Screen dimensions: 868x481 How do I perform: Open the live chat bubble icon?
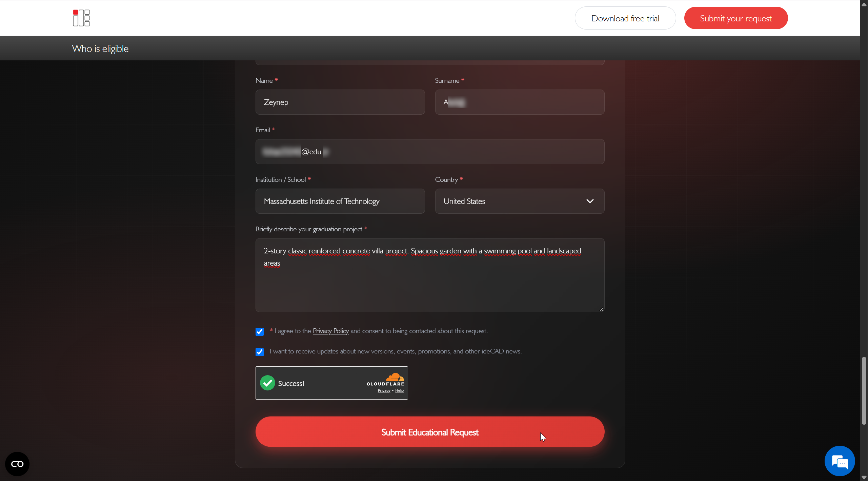coord(840,461)
